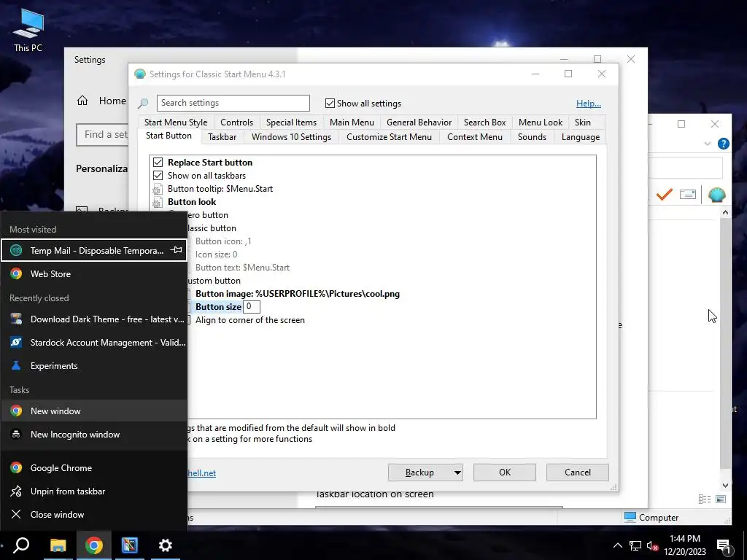The image size is (747, 560).
Task: Switch Explorer to large icons view
Action: (x=721, y=499)
